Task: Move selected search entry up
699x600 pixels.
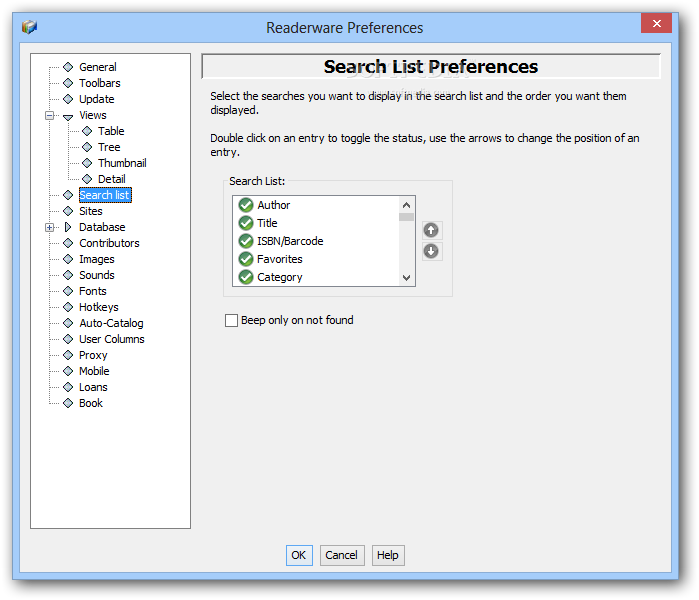Action: (x=431, y=230)
